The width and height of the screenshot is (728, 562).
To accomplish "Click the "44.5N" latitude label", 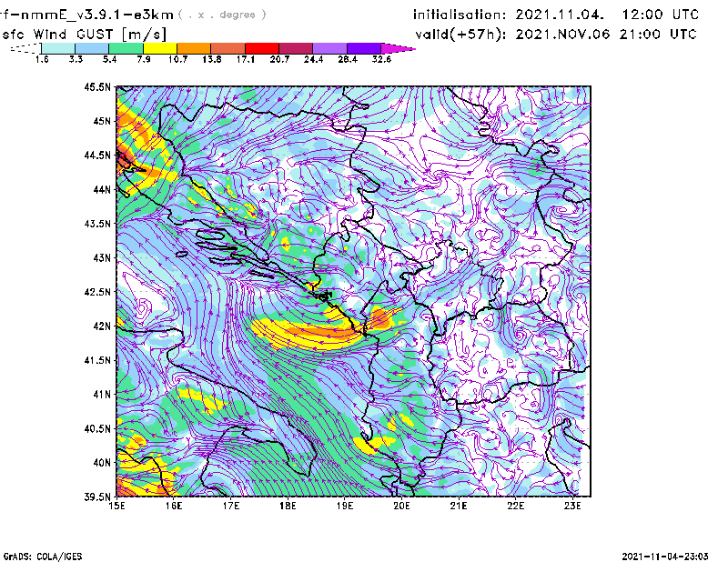I will [x=97, y=155].
